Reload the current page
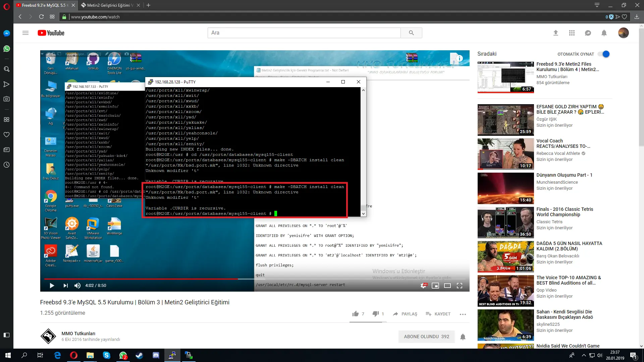 (41, 17)
